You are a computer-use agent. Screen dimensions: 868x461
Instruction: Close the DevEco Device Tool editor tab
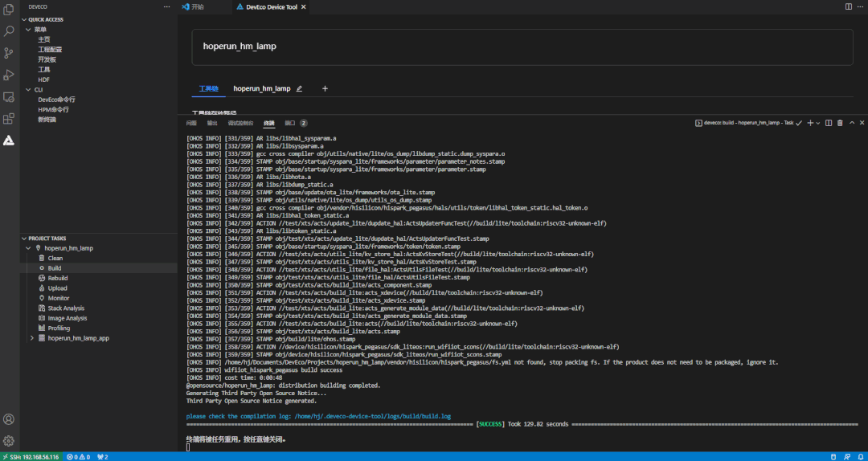(303, 6)
